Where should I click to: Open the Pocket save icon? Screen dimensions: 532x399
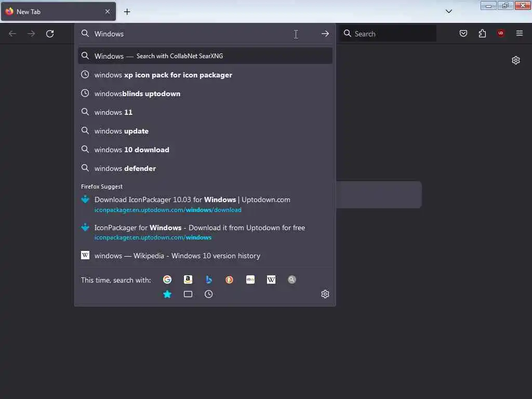click(x=463, y=33)
